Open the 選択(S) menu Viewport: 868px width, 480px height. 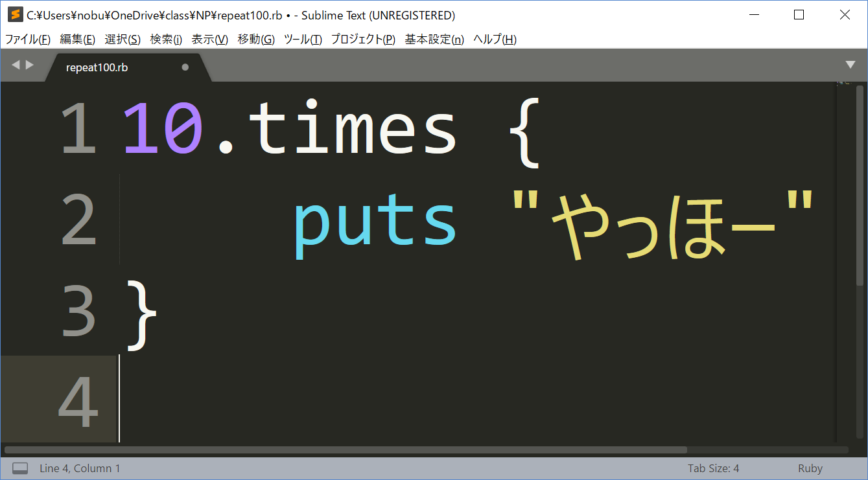click(123, 40)
